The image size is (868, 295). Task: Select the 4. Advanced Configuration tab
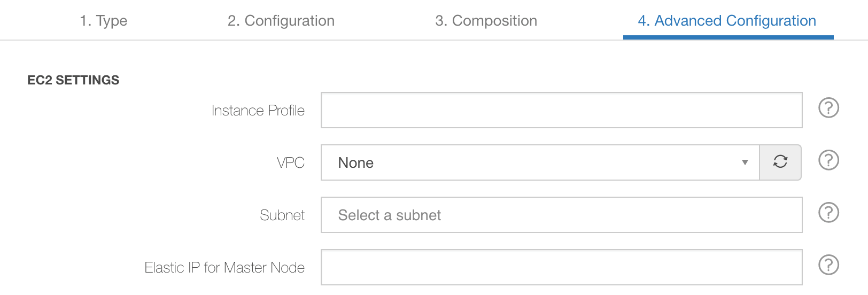pos(727,21)
